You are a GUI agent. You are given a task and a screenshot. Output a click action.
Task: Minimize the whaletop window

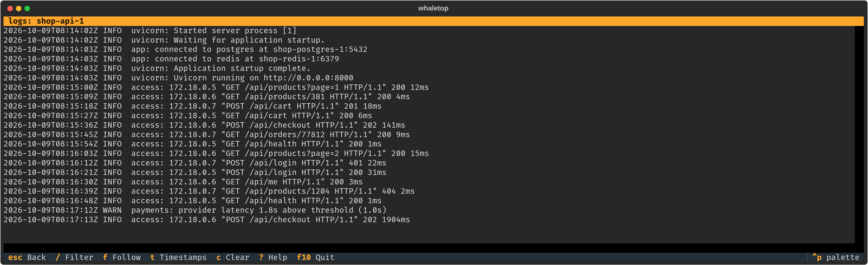[19, 8]
